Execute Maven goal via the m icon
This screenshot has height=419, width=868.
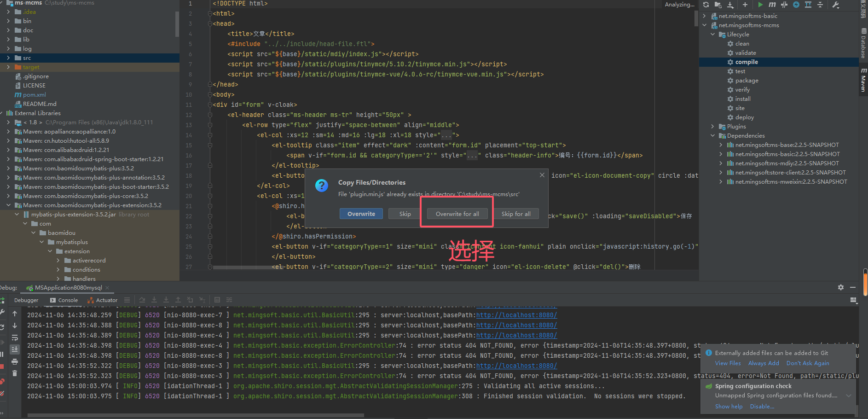point(772,5)
